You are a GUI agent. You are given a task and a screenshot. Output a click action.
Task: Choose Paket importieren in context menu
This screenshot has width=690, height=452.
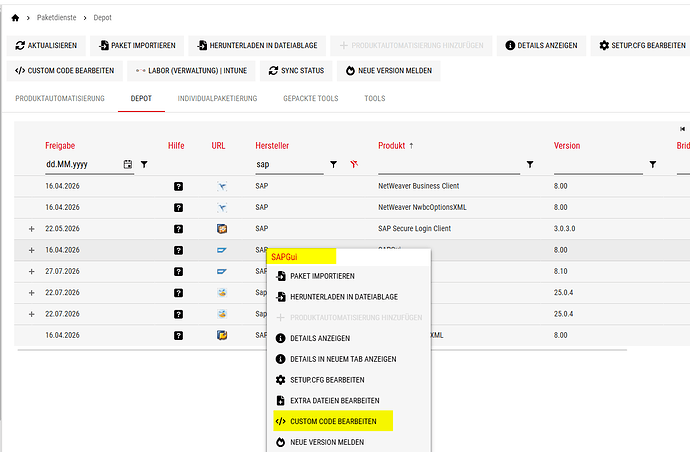click(x=348, y=276)
